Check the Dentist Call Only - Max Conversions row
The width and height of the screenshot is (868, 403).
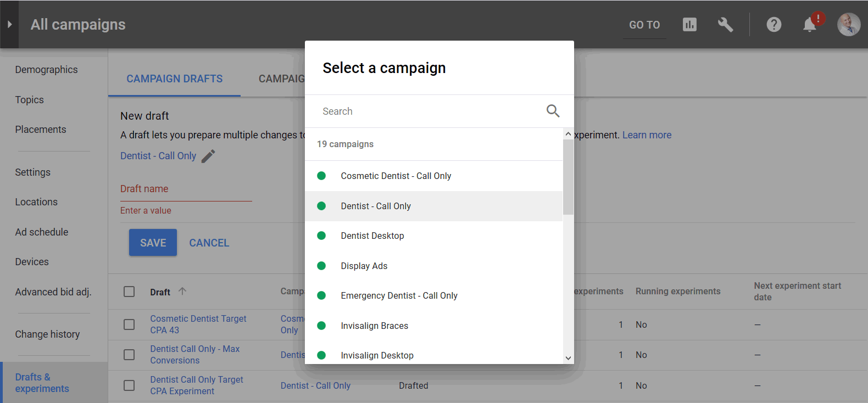coord(129,355)
